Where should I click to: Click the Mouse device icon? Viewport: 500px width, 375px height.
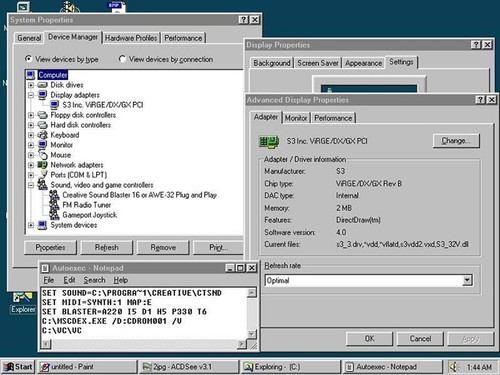click(x=43, y=155)
